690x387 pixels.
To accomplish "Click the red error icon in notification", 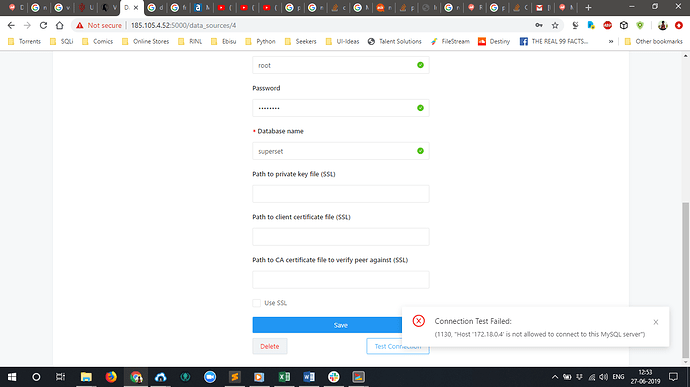I will 418,321.
